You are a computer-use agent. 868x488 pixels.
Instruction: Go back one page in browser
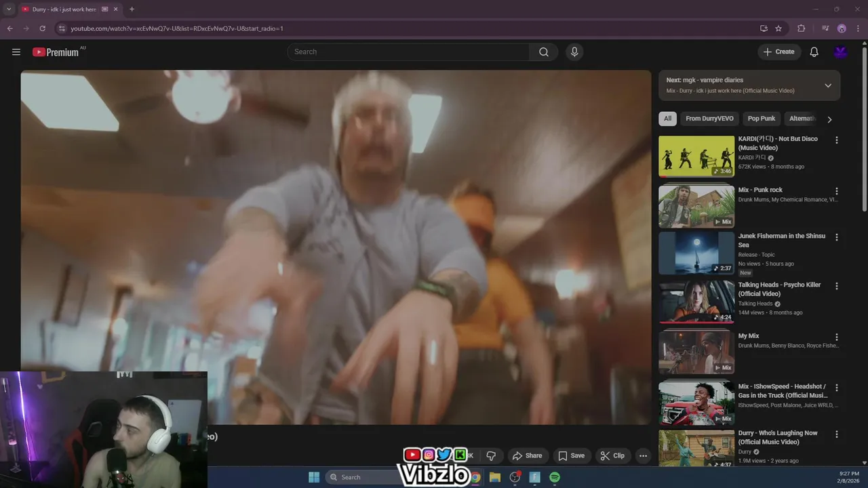pyautogui.click(x=9, y=28)
